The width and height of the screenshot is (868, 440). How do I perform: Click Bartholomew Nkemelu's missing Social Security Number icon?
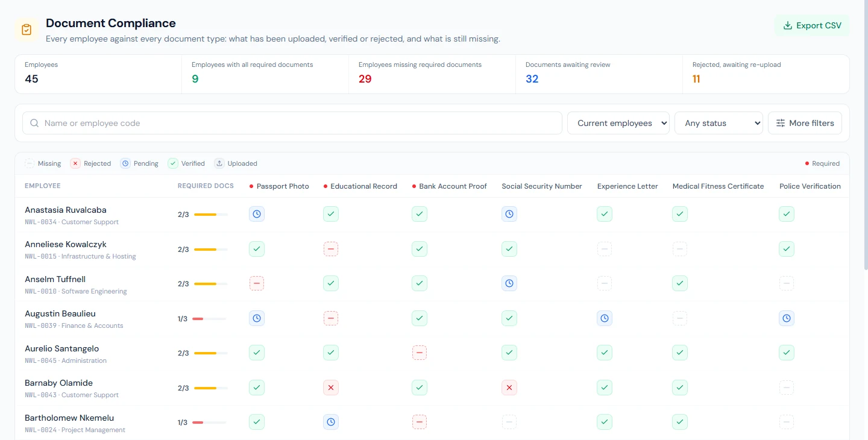tap(509, 422)
